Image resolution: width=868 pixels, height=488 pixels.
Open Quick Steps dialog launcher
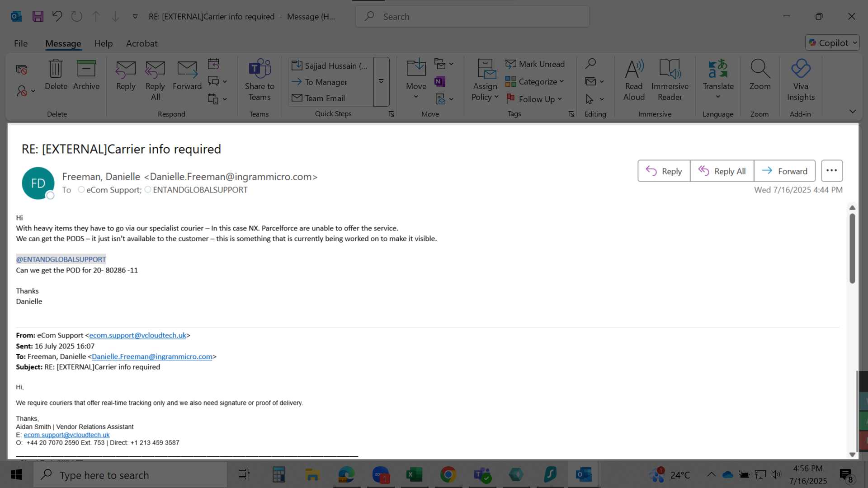[x=392, y=114]
